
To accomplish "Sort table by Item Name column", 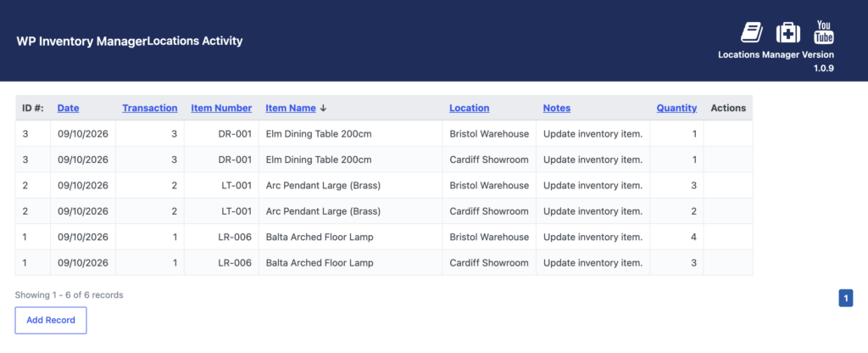I will point(291,108).
